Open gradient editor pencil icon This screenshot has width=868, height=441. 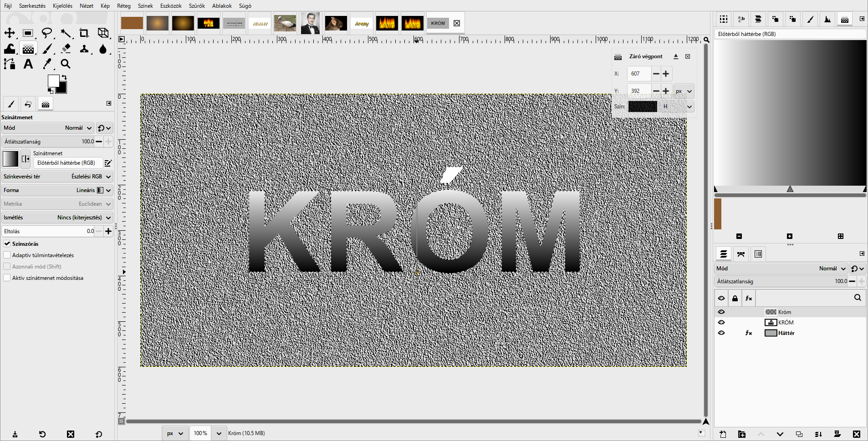(108, 163)
